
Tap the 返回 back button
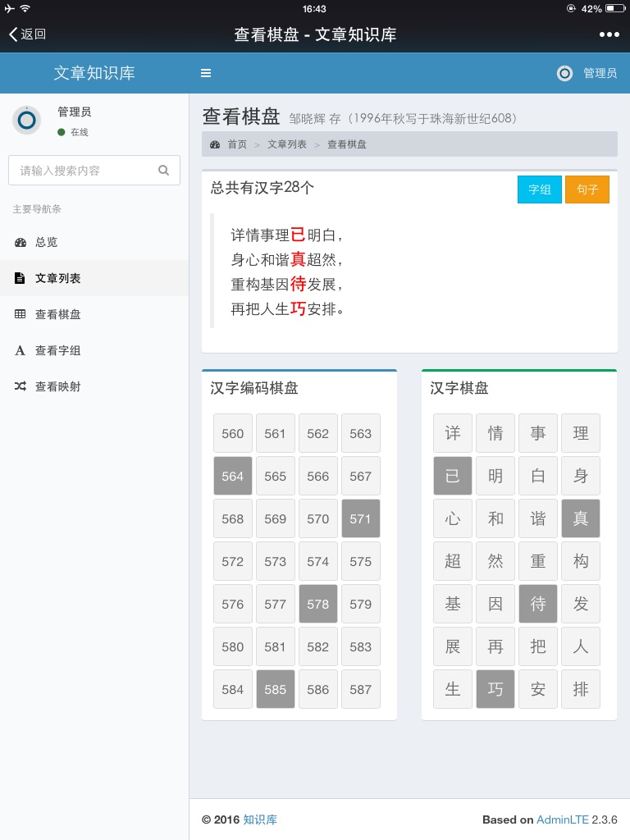[x=27, y=34]
